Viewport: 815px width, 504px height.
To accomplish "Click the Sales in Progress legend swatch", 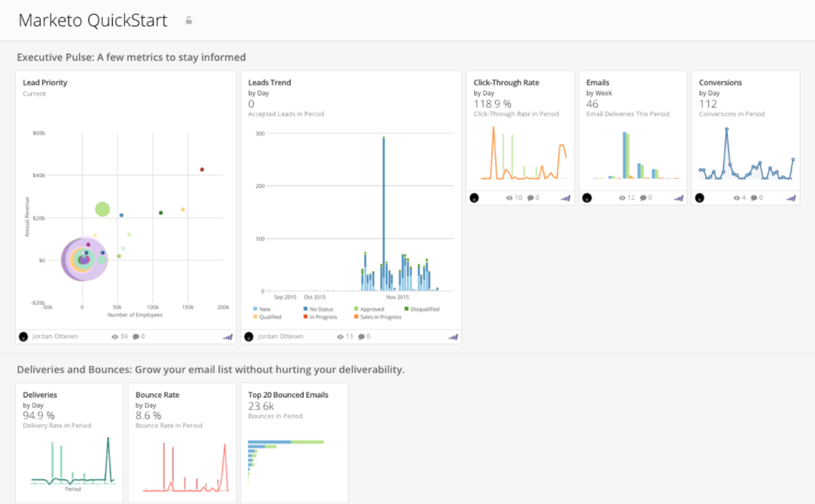I will tap(356, 317).
